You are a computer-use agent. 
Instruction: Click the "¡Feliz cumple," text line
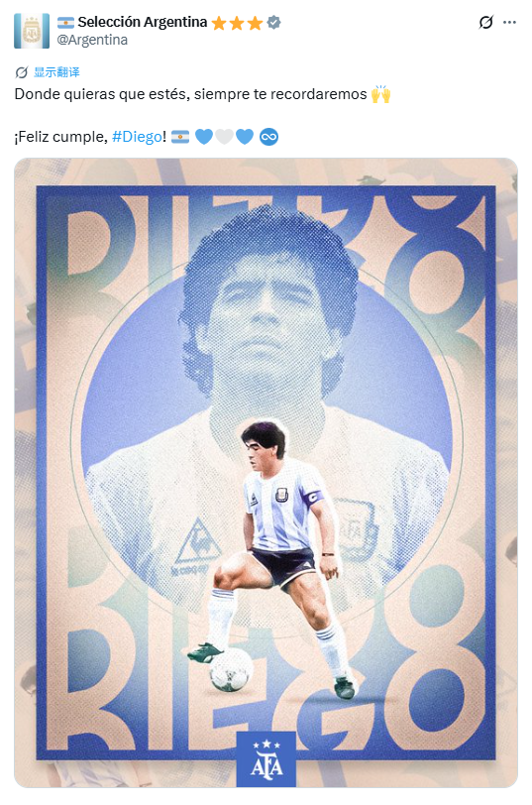pyautogui.click(x=60, y=137)
